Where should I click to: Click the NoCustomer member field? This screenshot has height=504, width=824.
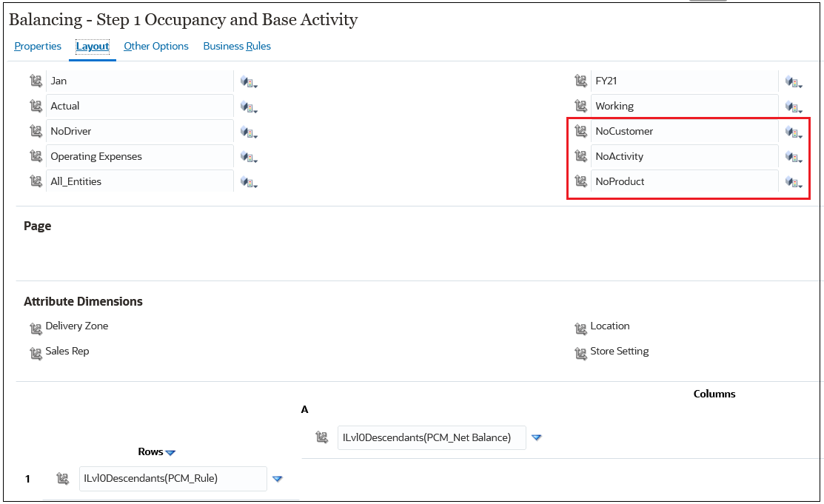tap(685, 132)
